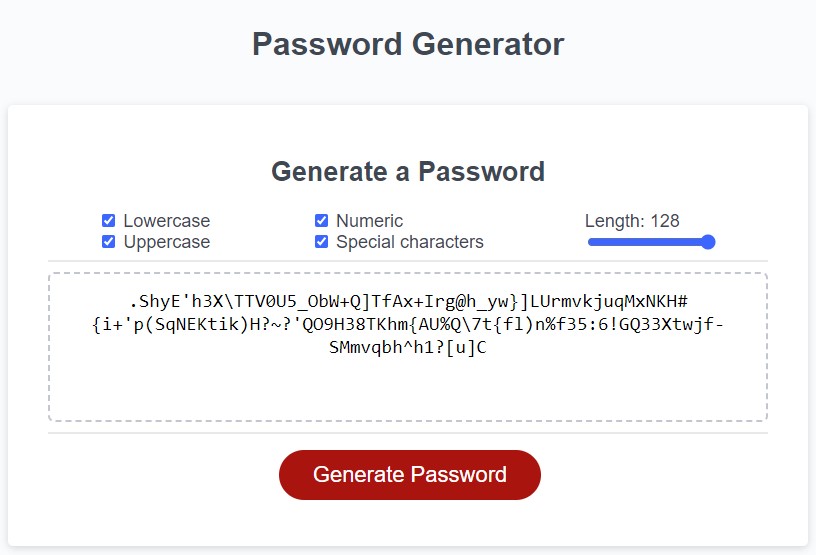
Task: Click the last line of the generated password
Action: 407,348
